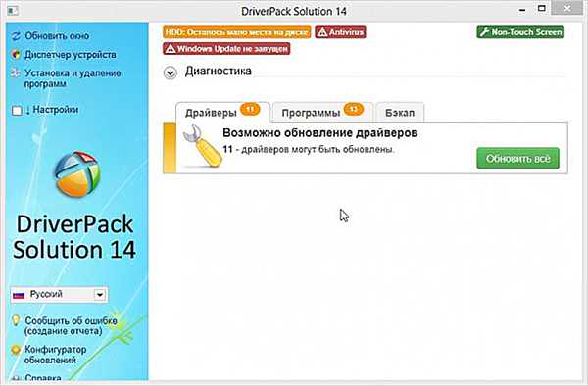Expand the Диагностика section chevron
588x386 pixels.
[171, 72]
